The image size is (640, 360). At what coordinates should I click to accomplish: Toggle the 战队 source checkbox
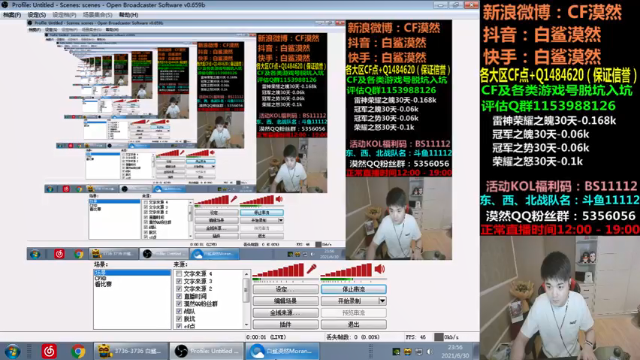[x=179, y=311]
